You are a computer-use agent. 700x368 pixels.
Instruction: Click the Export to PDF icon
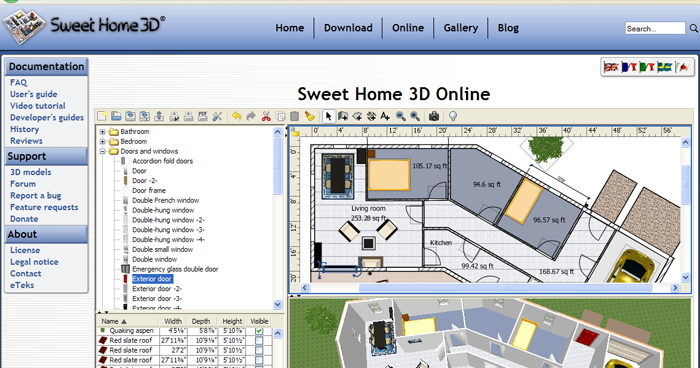pyautogui.click(x=203, y=117)
